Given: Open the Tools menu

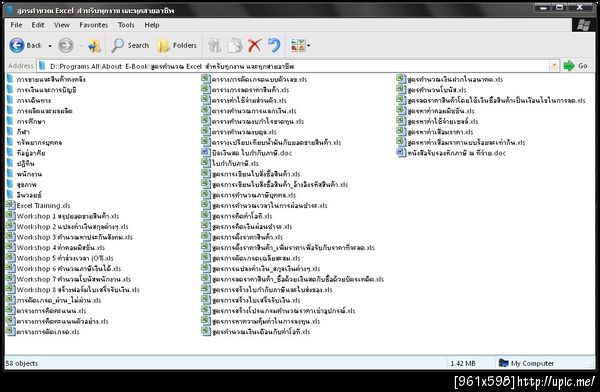Looking at the screenshot, I should (x=126, y=25).
